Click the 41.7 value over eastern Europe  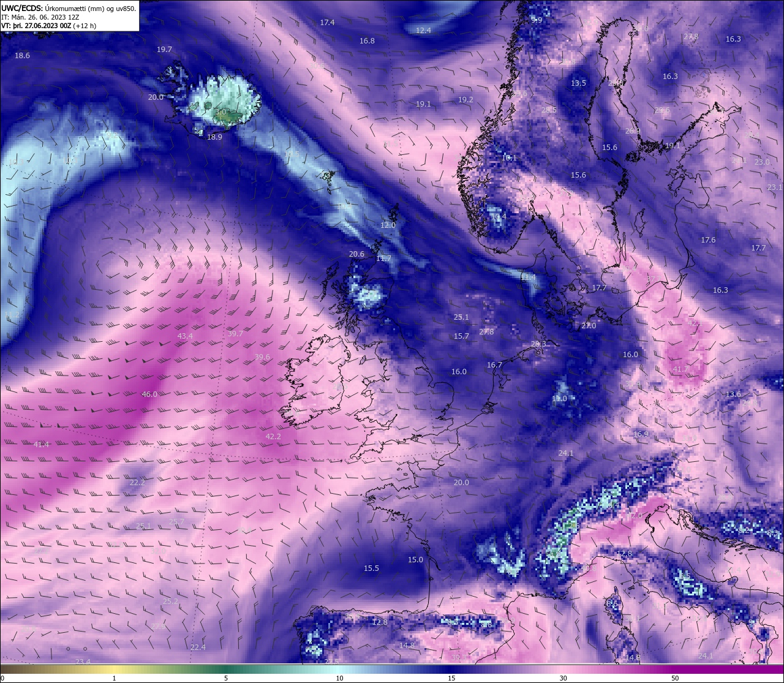(x=680, y=369)
